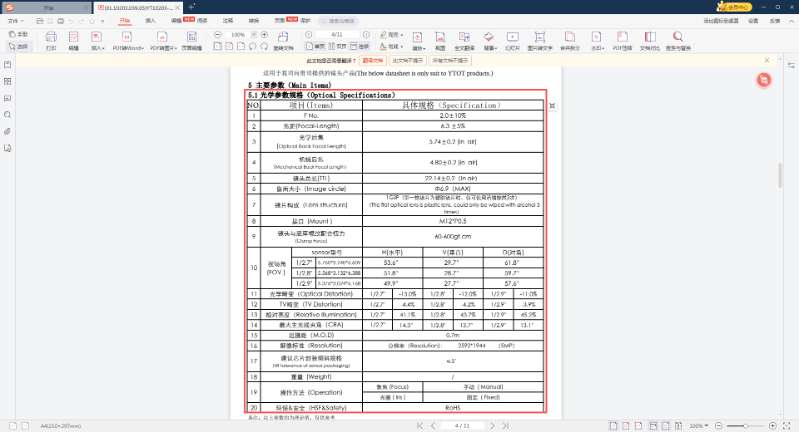This screenshot has width=799, height=432.
Task: Open the bookmark panel in left sidebar
Action: (x=9, y=64)
